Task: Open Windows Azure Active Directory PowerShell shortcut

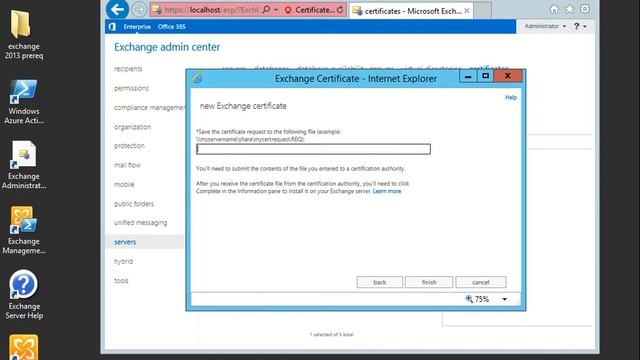Action: coord(23,102)
